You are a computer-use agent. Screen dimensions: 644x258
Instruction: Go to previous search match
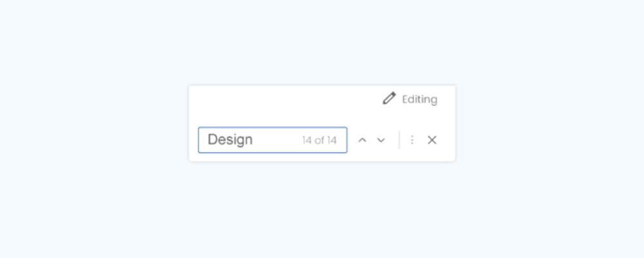(x=362, y=140)
